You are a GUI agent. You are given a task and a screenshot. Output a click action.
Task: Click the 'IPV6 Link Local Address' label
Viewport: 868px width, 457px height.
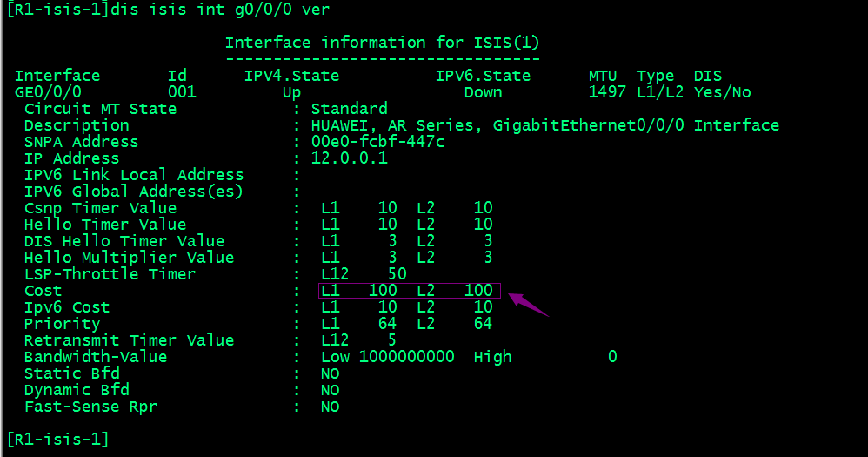[134, 175]
